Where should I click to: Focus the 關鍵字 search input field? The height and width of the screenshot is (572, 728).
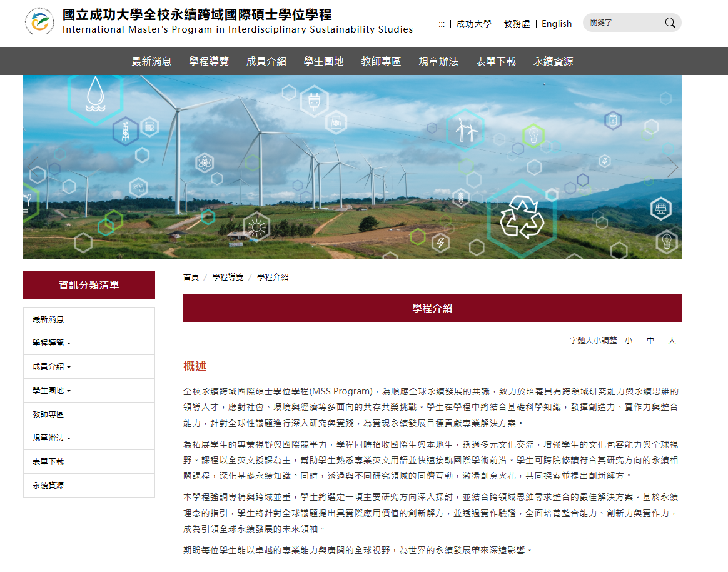pyautogui.click(x=622, y=23)
